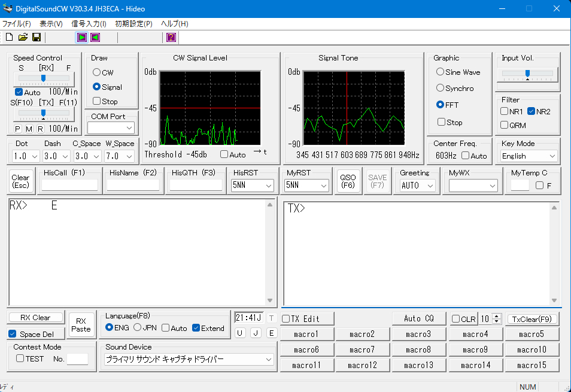This screenshot has height=392, width=571.
Task: Select the Sine Wave graphic option
Action: (441, 72)
